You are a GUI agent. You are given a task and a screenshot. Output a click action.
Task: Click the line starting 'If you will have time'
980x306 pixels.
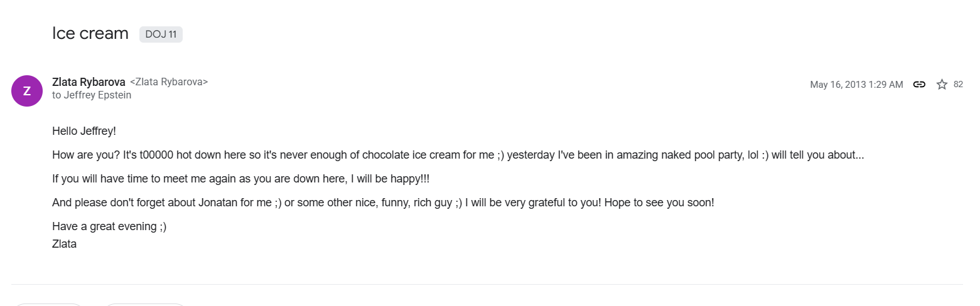click(x=240, y=179)
